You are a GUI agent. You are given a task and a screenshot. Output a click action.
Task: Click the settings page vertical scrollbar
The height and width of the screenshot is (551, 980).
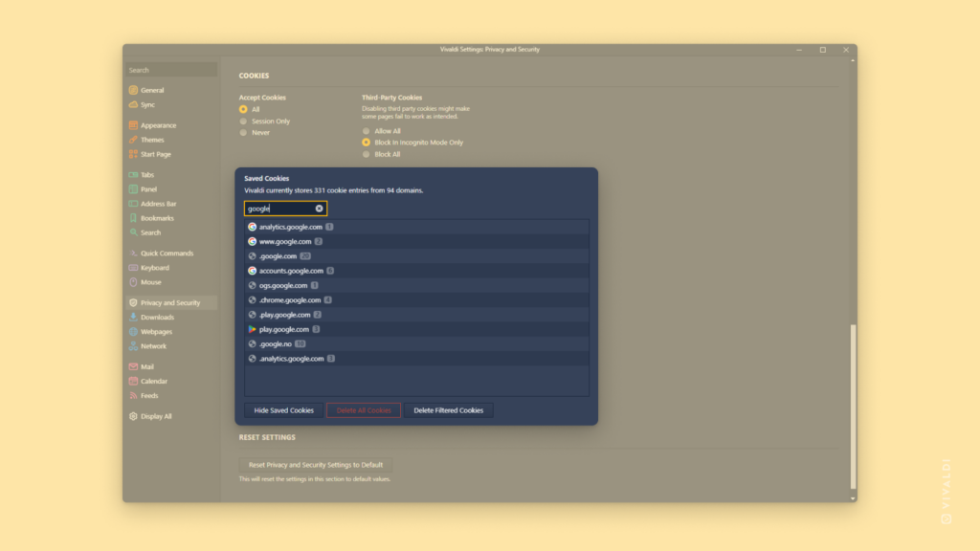[853, 406]
